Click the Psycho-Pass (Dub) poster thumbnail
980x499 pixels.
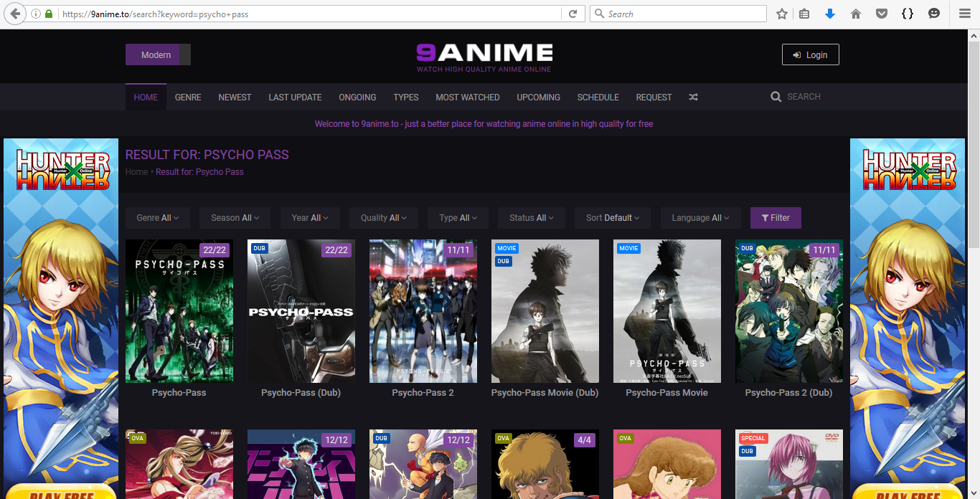(x=301, y=311)
